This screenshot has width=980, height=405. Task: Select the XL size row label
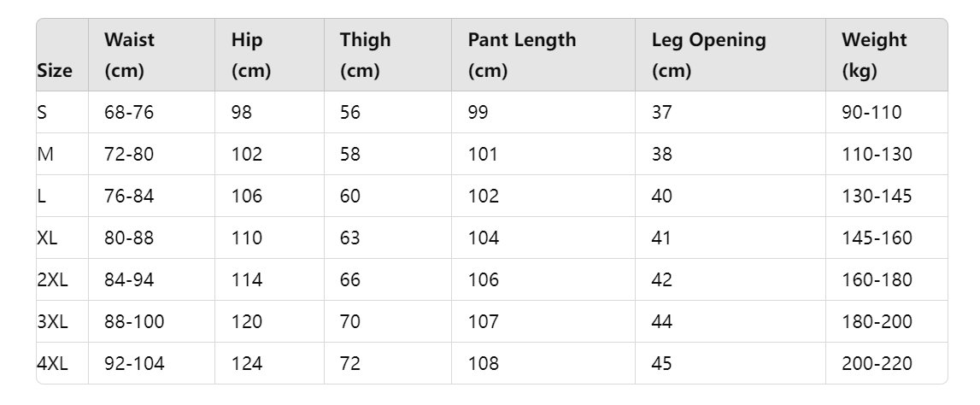(47, 238)
